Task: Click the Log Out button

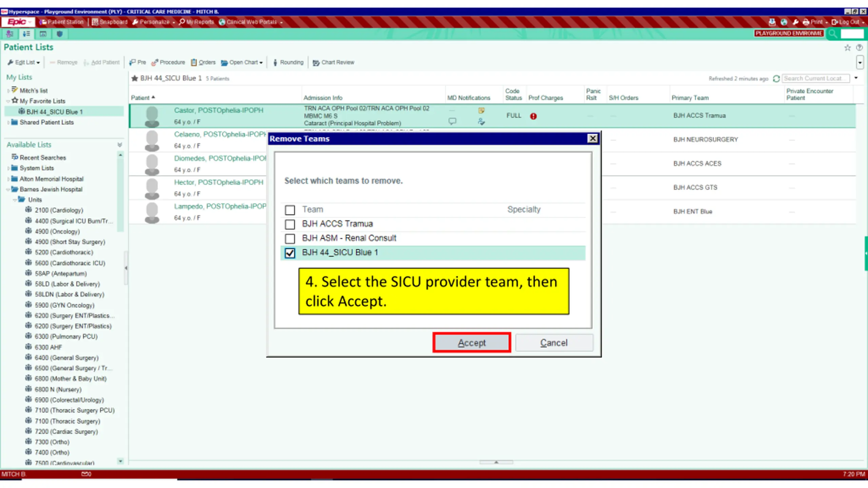Action: pos(847,22)
